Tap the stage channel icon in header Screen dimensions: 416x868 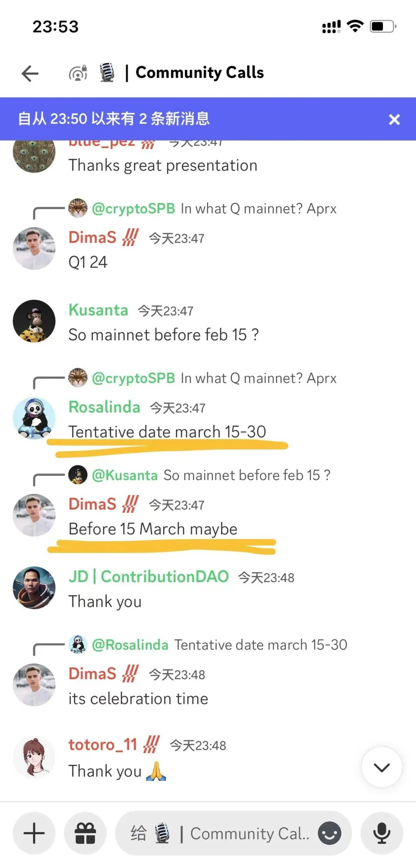point(78,73)
